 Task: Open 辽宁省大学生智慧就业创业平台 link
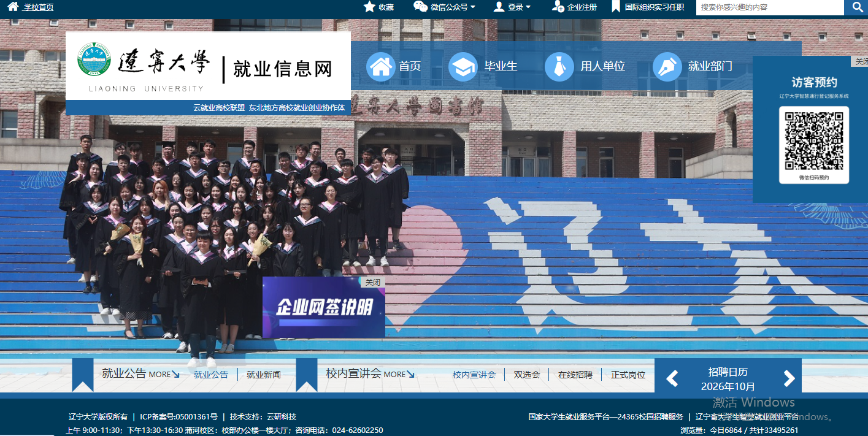point(747,417)
